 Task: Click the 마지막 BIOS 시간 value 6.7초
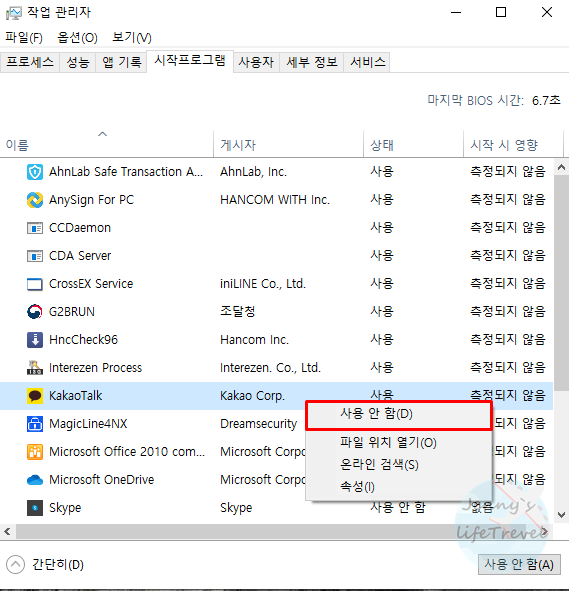pos(546,101)
